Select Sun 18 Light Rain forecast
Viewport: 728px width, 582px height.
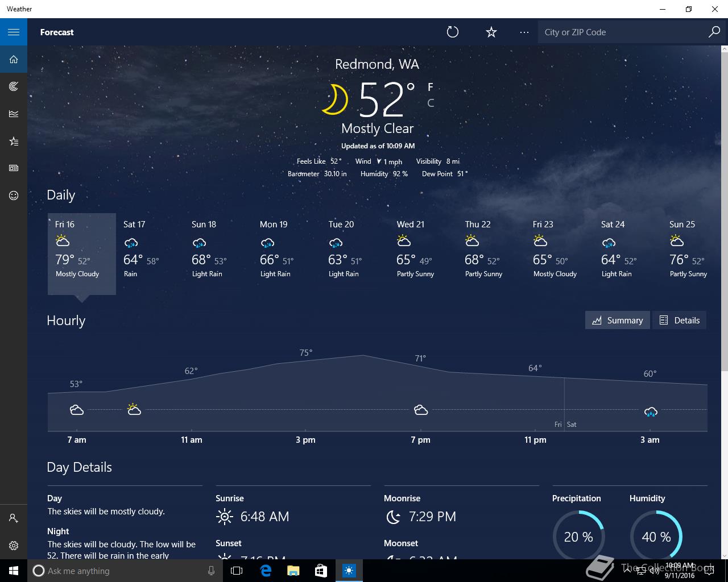[x=218, y=253]
